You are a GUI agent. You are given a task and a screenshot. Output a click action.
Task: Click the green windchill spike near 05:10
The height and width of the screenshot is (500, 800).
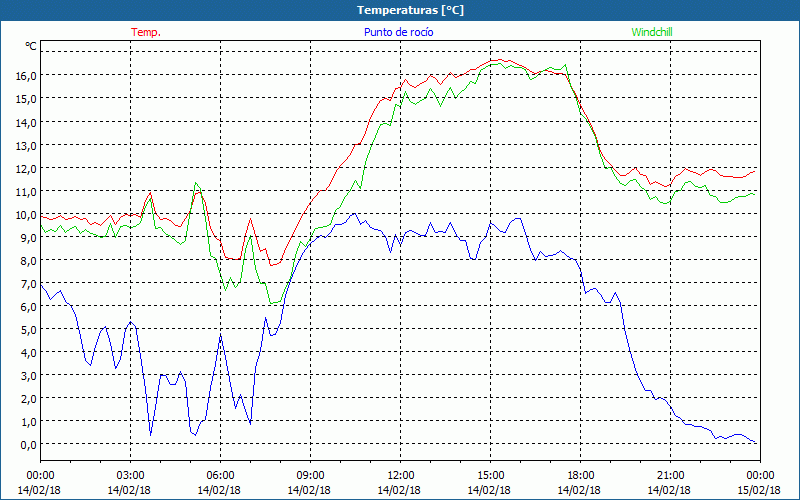coord(195,183)
